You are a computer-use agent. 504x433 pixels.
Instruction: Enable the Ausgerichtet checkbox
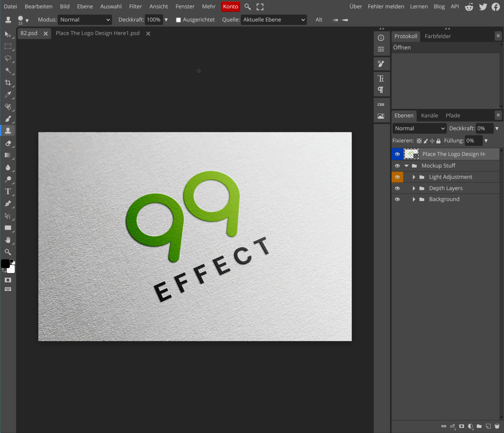[x=178, y=20]
